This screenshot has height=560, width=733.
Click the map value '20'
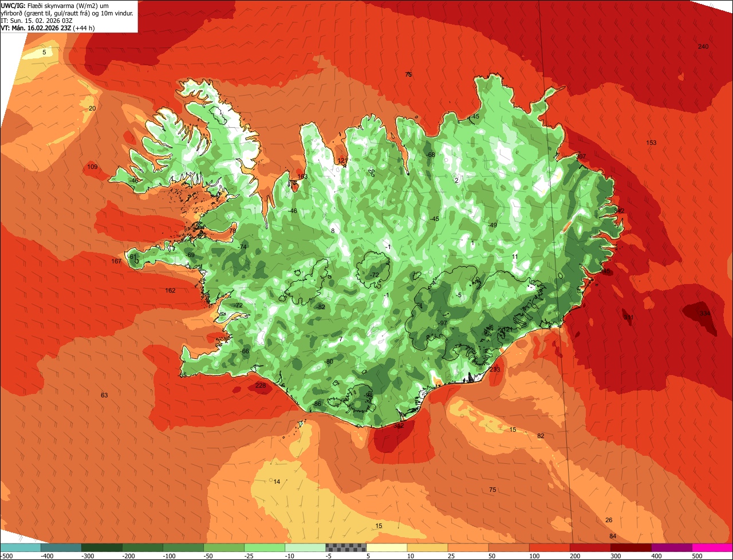tap(92, 108)
